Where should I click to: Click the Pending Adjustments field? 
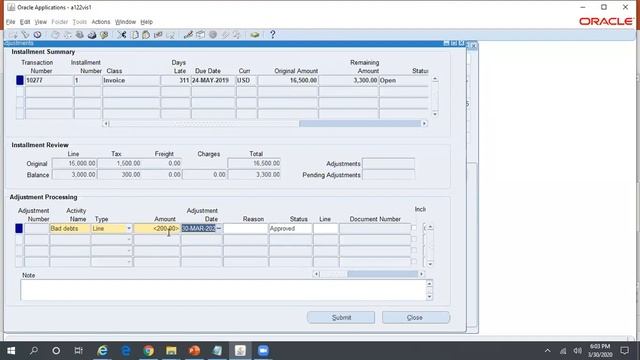click(388, 175)
